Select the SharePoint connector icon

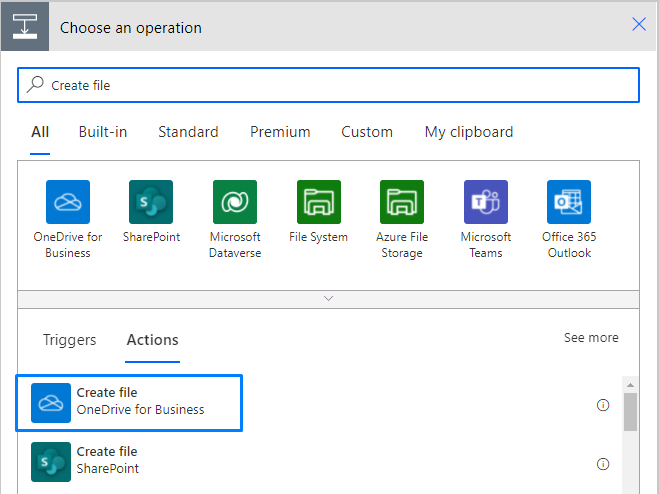tap(151, 202)
